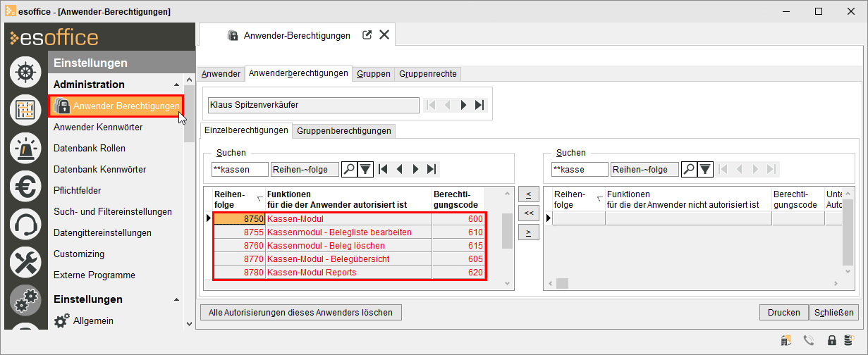This screenshot has height=355, width=868.
Task: Click Alle Autorisierungen dieses Anwenders löschen
Action: [x=301, y=312]
